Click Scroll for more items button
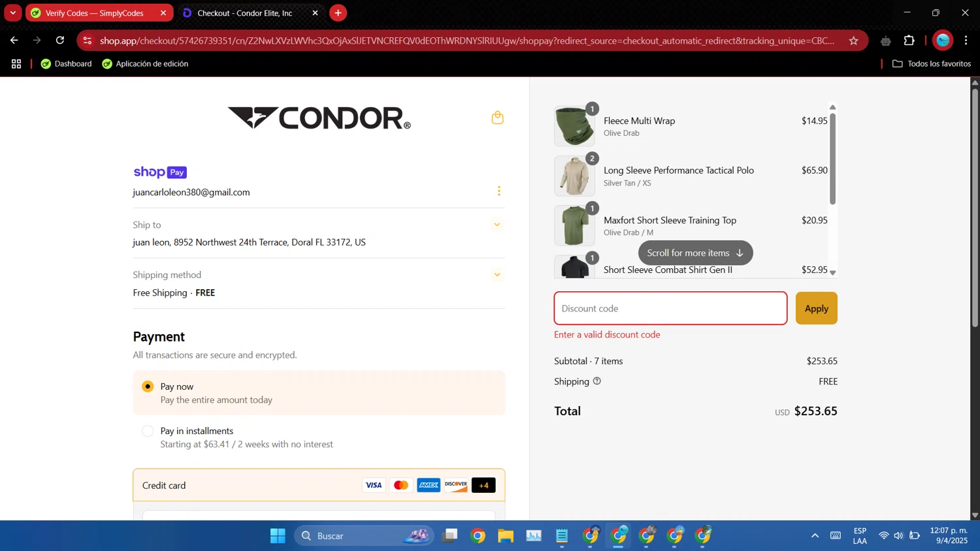This screenshot has height=551, width=980. (x=695, y=253)
